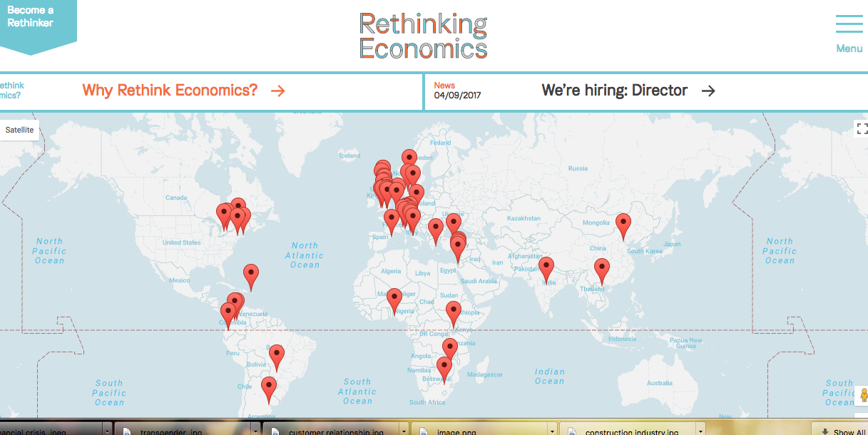
Task: Click the Menu label
Action: (x=849, y=48)
